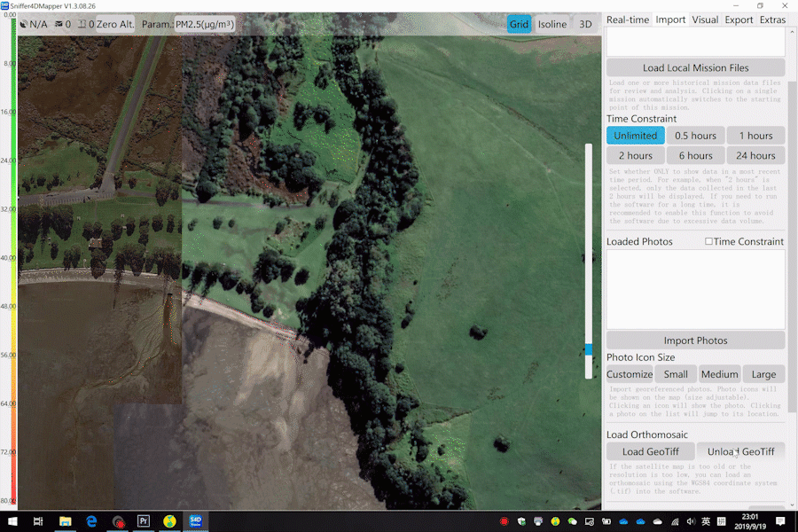The height and width of the screenshot is (532, 798).
Task: Click the Load Local Mission Files button
Action: 695,68
